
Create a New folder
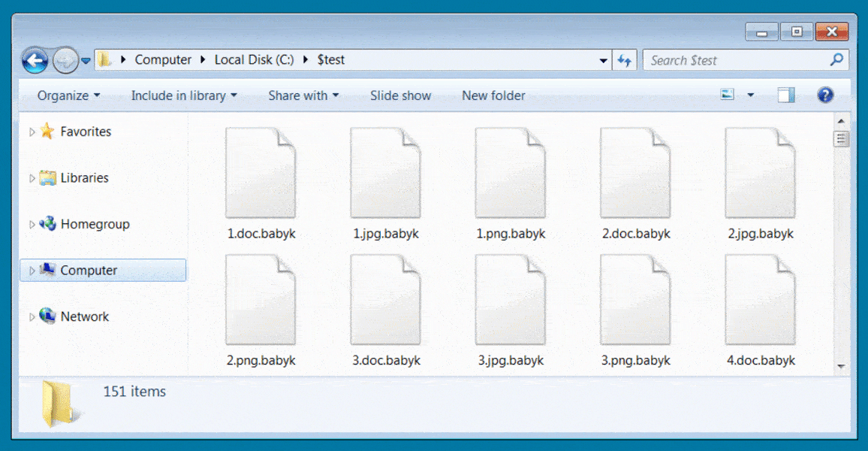[493, 96]
